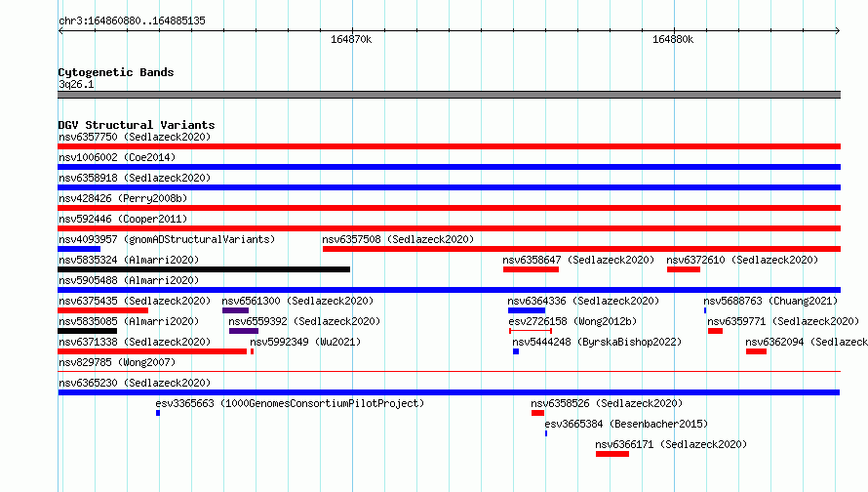Viewport: 868px width, 492px height.
Task: Open nsv4093957 (gnomADStructuralVariants) label
Action: coord(167,239)
